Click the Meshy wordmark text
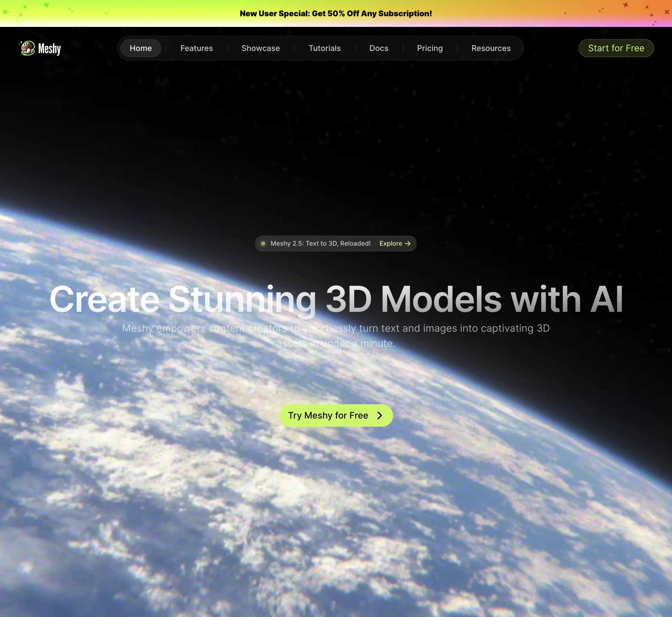 50,49
